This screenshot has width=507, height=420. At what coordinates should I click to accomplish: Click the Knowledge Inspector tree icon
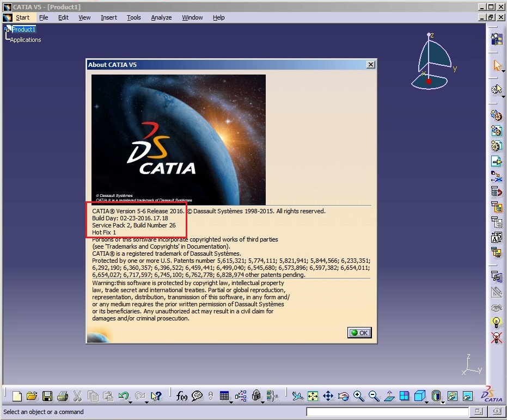coord(241,396)
